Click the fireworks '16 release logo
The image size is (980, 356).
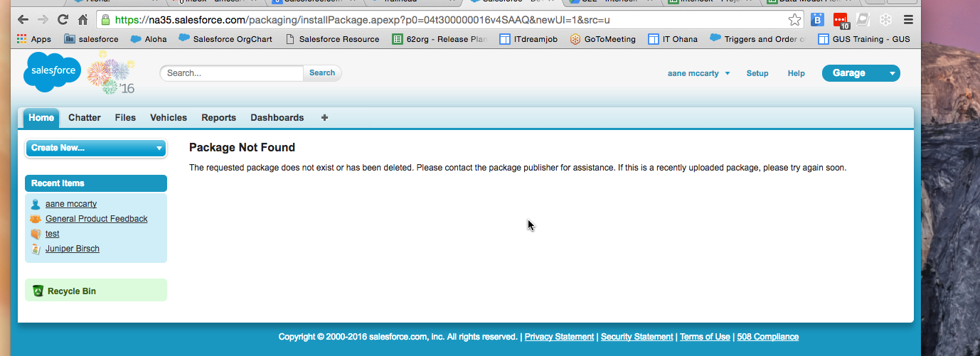[112, 72]
